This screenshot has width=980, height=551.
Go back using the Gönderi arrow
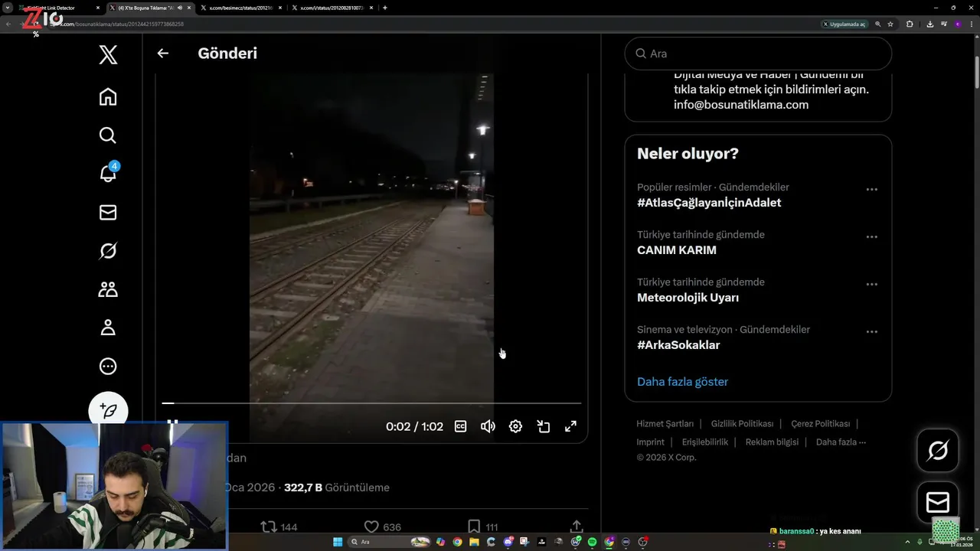pyautogui.click(x=162, y=54)
